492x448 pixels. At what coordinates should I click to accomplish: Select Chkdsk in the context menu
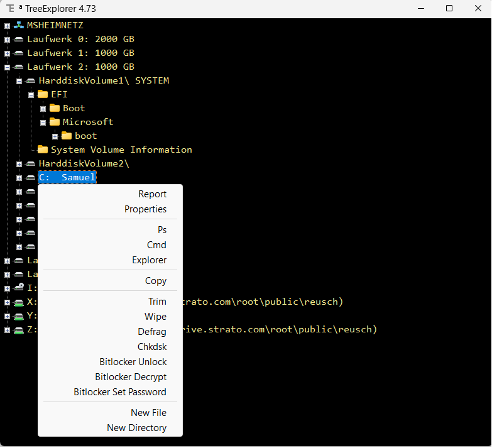(x=152, y=347)
